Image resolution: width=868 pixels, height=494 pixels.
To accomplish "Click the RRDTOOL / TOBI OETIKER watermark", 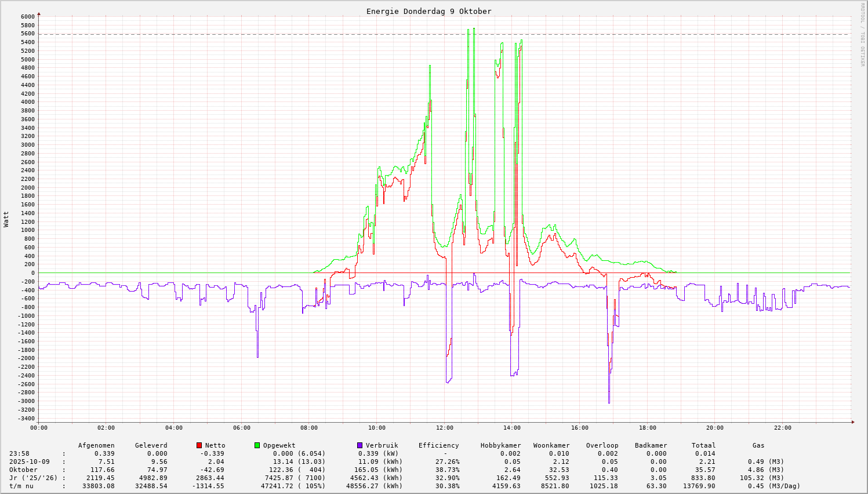I will (x=862, y=34).
